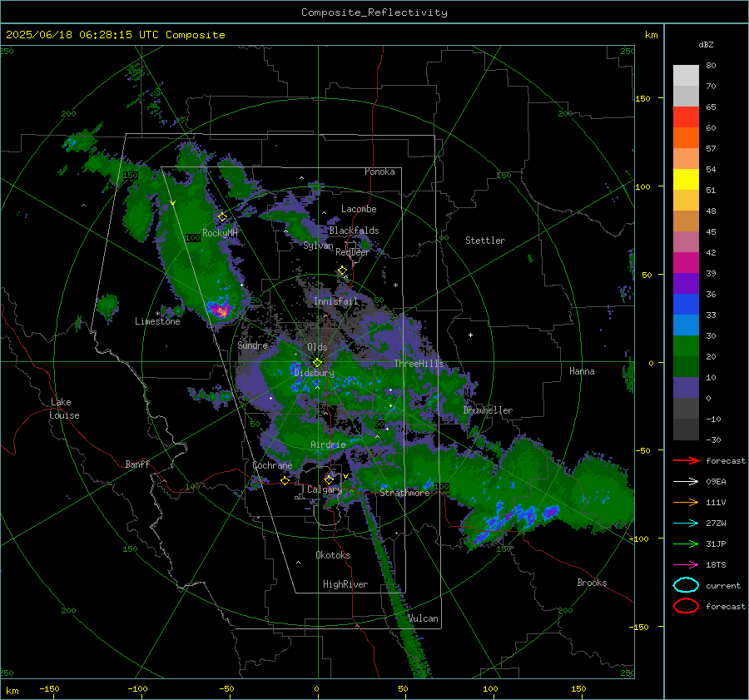Screen dimensions: 749x700
Task: Click the Drumheller label
Action: 488,410
